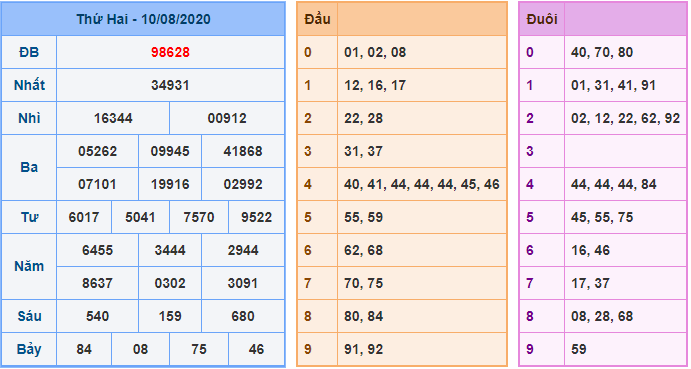Select Tư prize number 5041
This screenshot has height=369, width=691.
click(x=140, y=217)
